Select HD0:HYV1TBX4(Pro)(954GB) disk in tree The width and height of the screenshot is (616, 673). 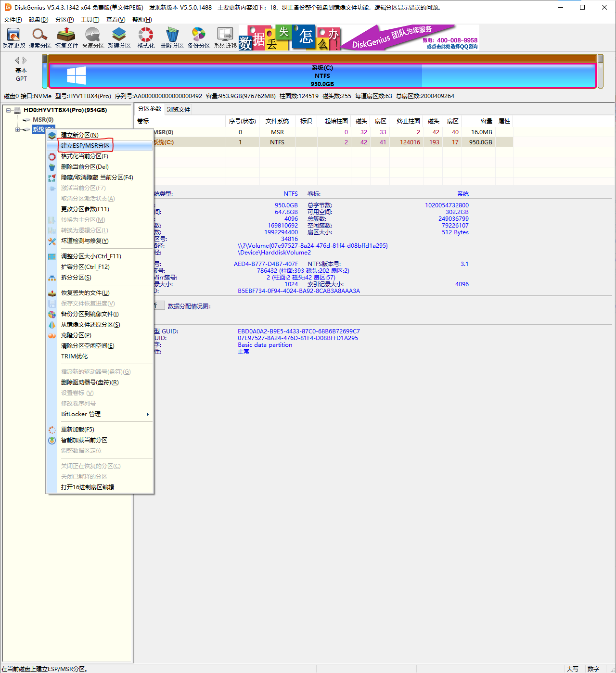click(x=65, y=110)
